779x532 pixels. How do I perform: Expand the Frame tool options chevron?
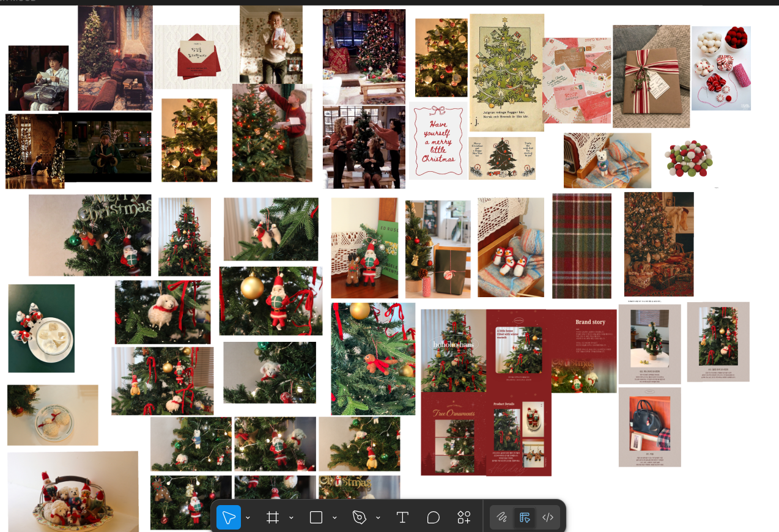[x=291, y=518]
